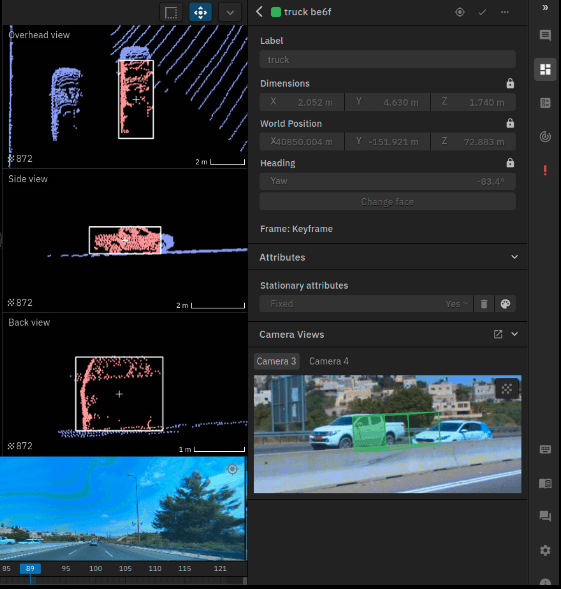Activate the move tool in the toolbar
Viewport: 561px width, 589px height.
pyautogui.click(x=200, y=13)
